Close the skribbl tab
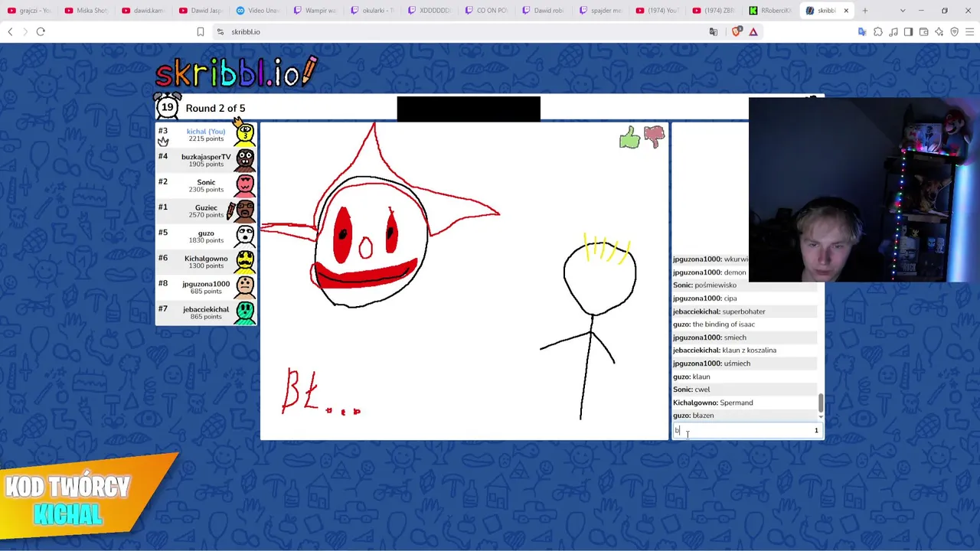 [846, 11]
